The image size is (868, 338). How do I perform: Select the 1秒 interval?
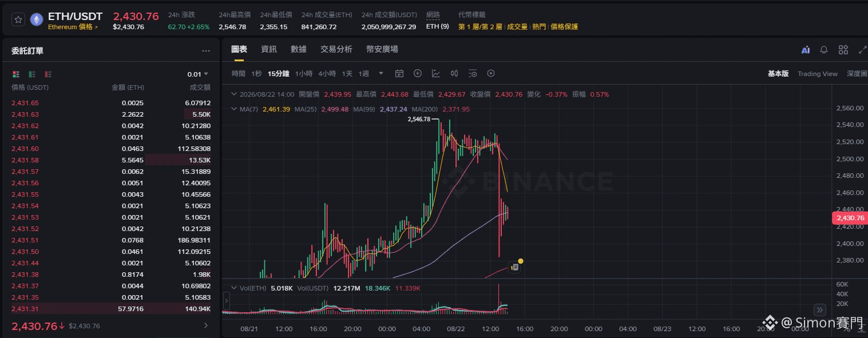click(x=256, y=74)
